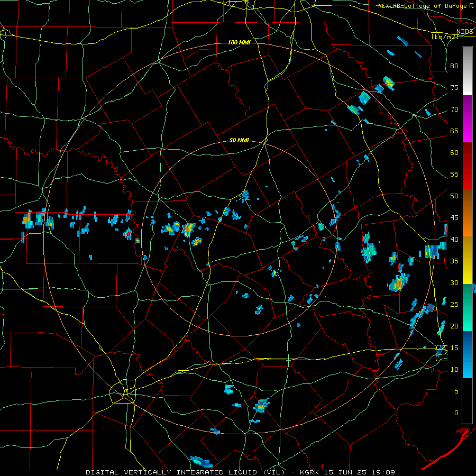Pick the dark blue segment of the color bar
This screenshot has width=476, height=476.
click(x=467, y=342)
